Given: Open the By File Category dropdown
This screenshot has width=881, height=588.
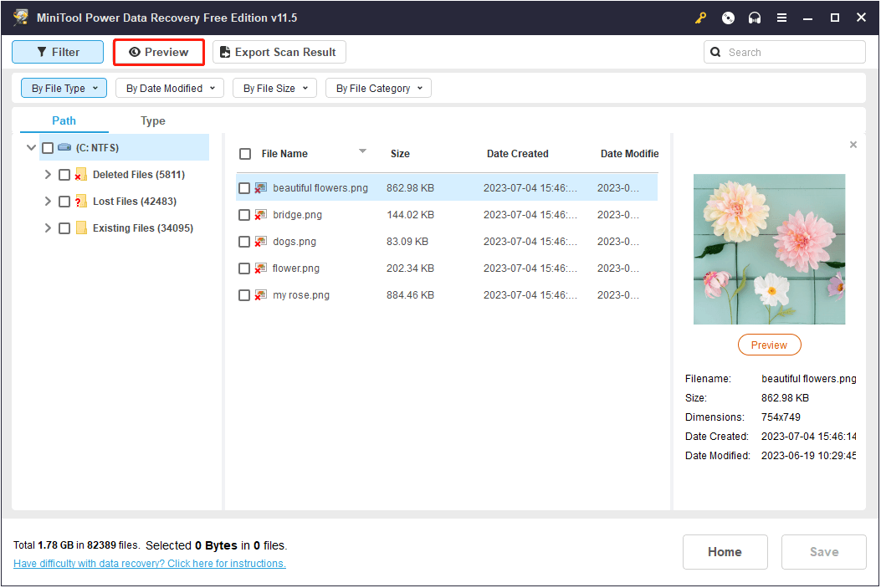Looking at the screenshot, I should (x=378, y=88).
